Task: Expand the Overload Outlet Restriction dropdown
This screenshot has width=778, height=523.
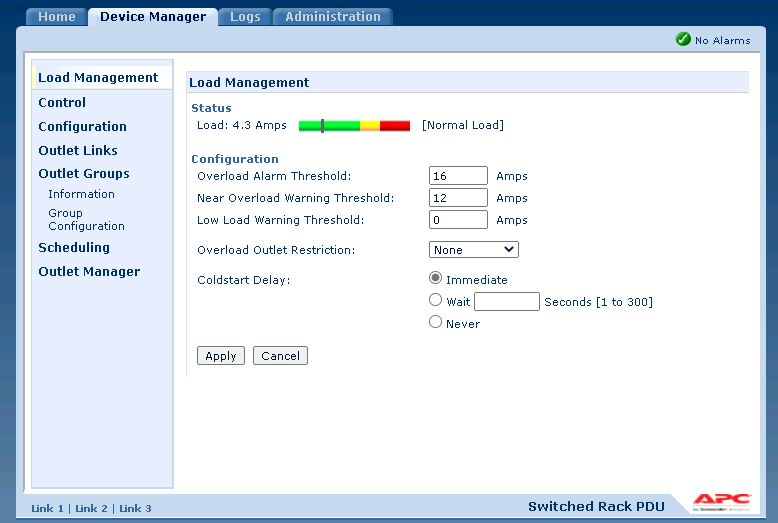Action: tap(473, 250)
